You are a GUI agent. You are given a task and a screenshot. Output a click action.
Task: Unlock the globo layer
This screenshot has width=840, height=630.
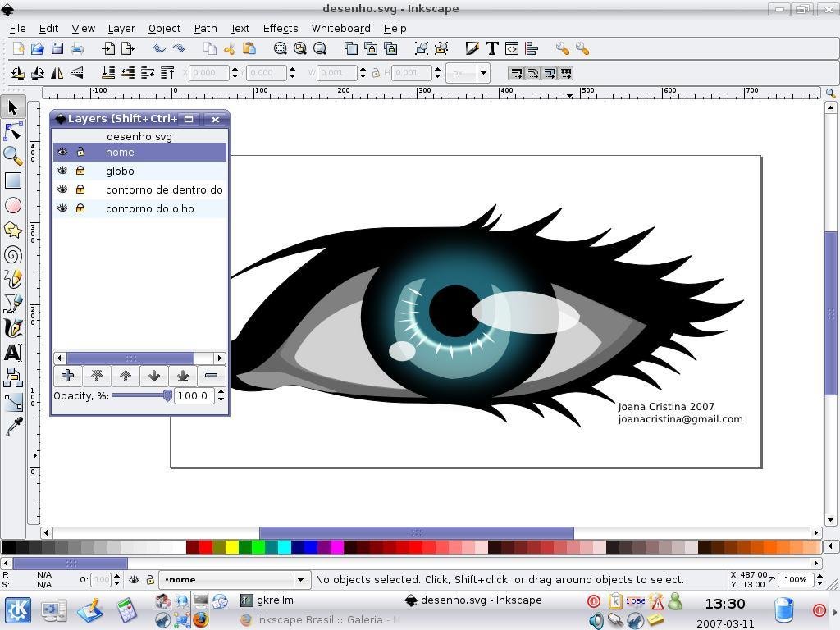80,171
